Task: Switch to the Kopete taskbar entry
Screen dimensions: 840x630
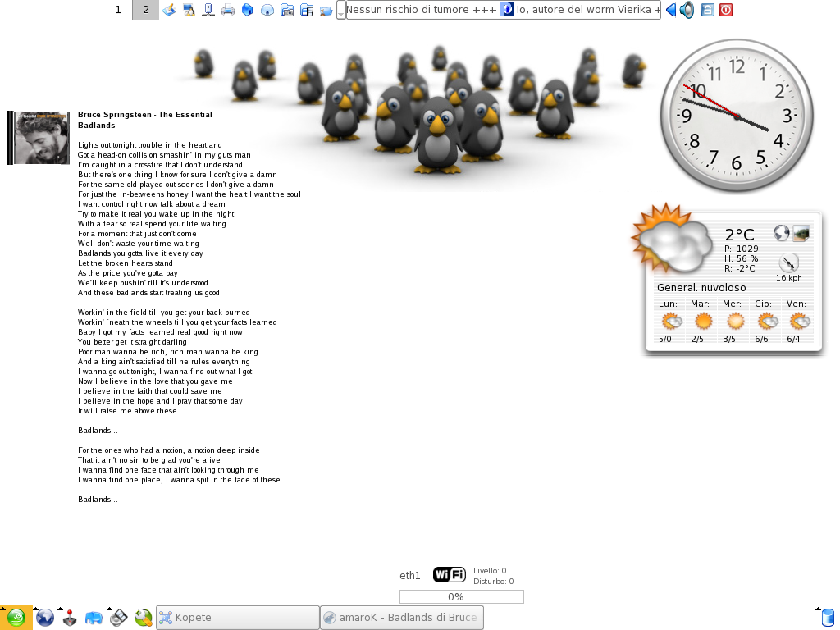Action: [238, 618]
